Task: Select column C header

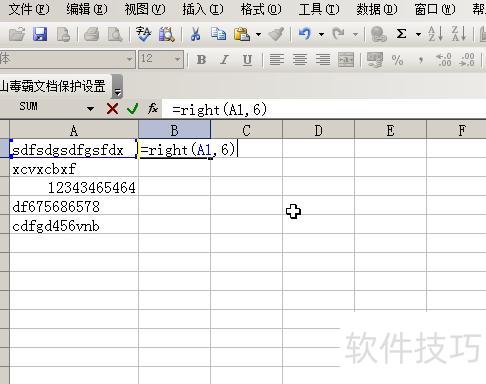Action: point(246,130)
